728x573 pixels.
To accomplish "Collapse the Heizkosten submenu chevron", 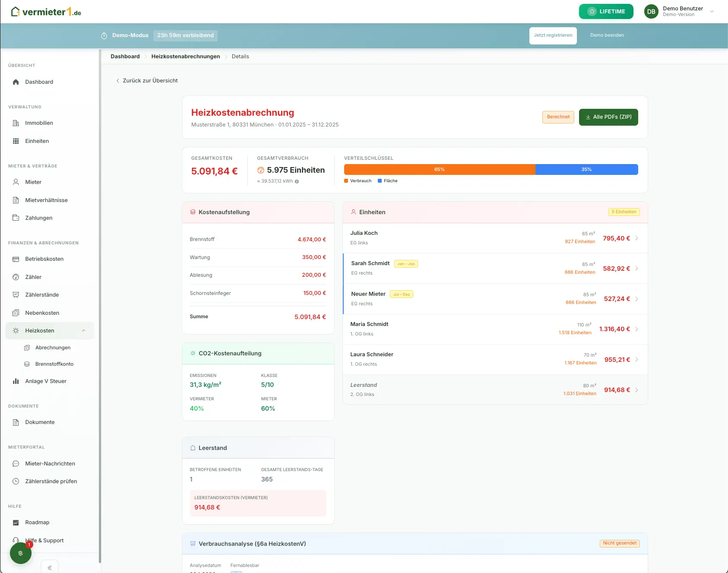I will tap(84, 331).
